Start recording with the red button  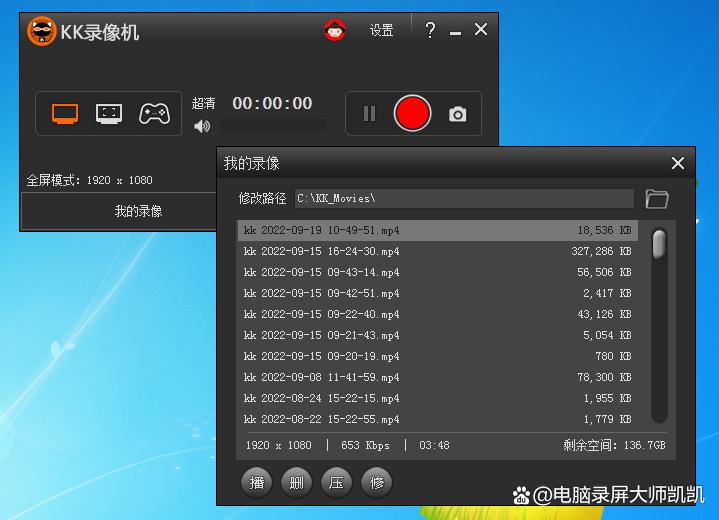point(412,113)
